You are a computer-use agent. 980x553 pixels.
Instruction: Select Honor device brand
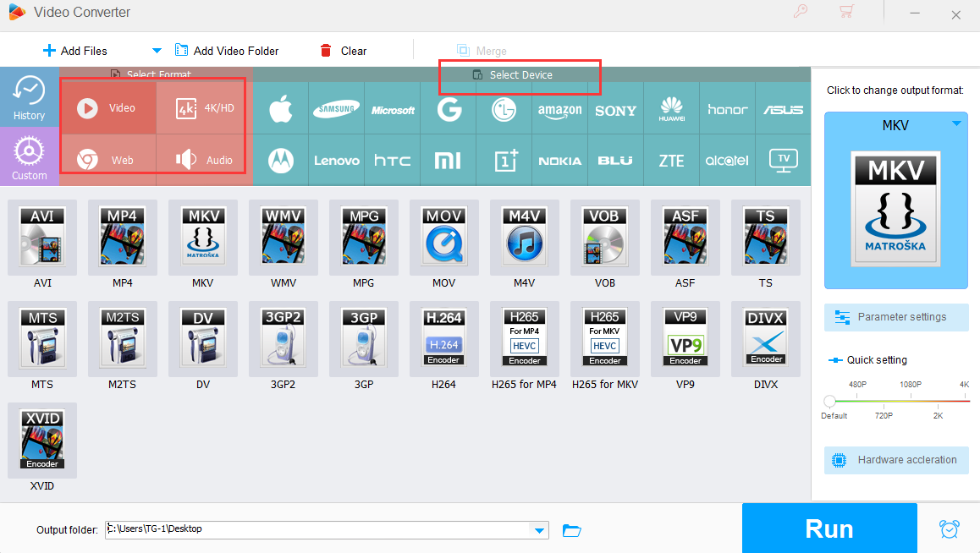tap(728, 108)
